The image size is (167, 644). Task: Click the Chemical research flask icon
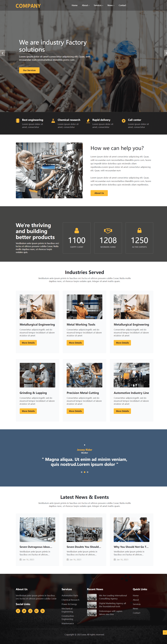click(53, 121)
